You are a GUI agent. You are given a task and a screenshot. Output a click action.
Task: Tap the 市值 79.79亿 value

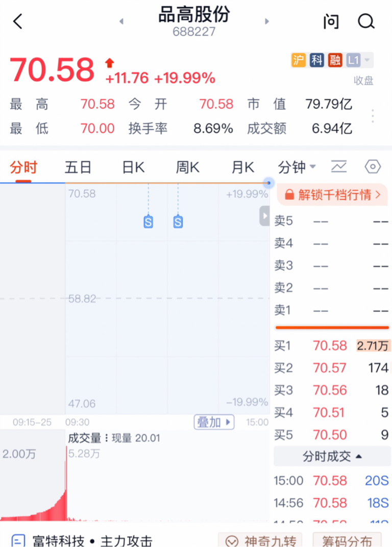point(329,104)
